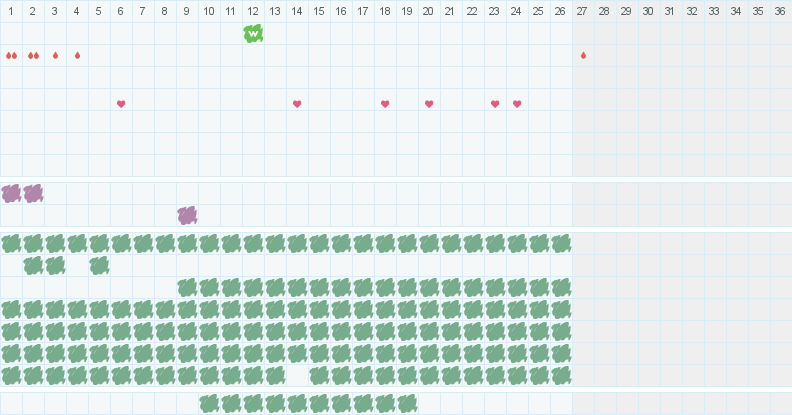The width and height of the screenshot is (792, 415).
Task: Click the green W marker on day 12
Action: [253, 33]
